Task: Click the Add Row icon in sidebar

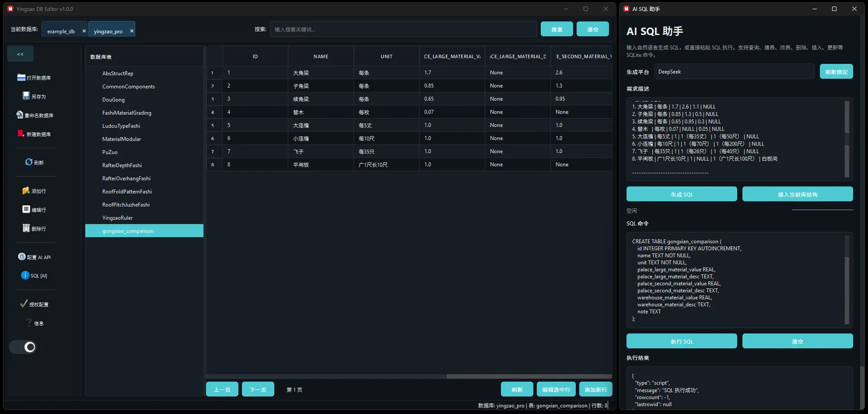Action: tap(26, 190)
